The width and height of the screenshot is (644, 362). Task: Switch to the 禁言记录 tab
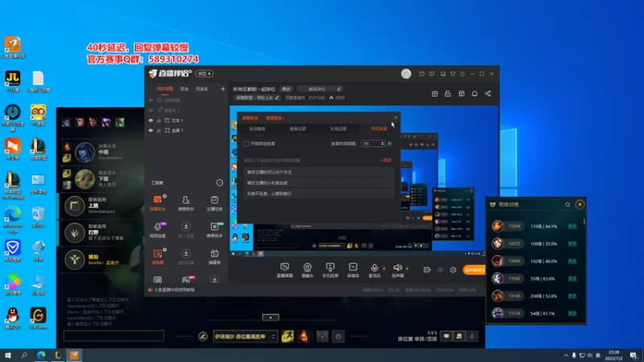(297, 129)
